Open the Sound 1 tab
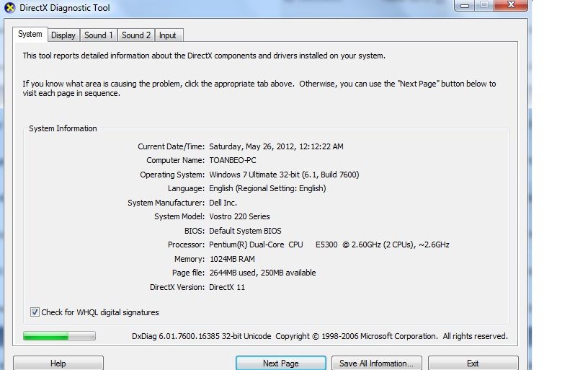The width and height of the screenshot is (588, 370). pos(98,35)
